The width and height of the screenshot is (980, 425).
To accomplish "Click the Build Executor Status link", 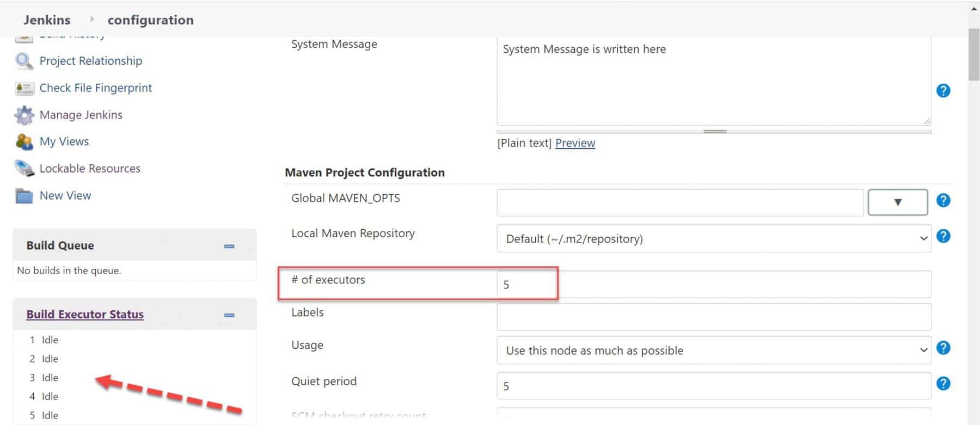I will tap(85, 315).
